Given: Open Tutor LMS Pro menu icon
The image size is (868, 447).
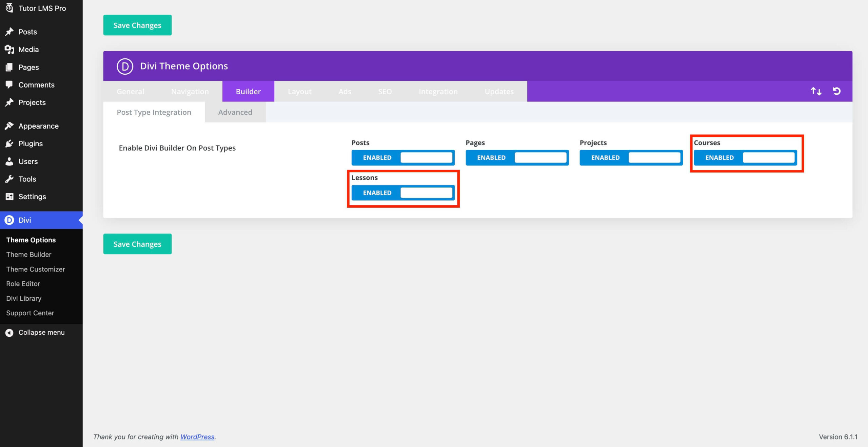Looking at the screenshot, I should 9,8.
